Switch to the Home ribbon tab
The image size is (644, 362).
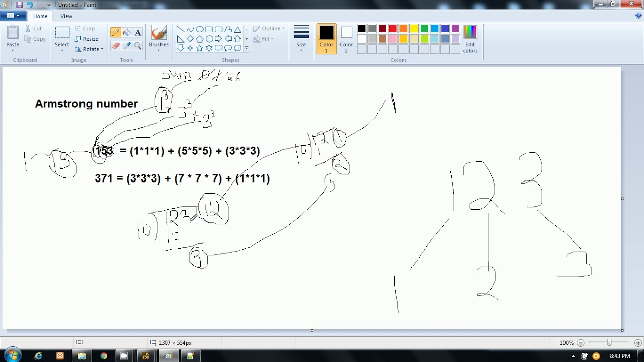click(x=40, y=16)
